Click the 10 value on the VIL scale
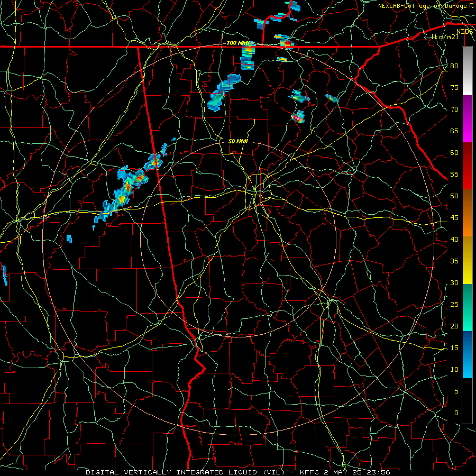The image size is (476, 476). click(454, 370)
